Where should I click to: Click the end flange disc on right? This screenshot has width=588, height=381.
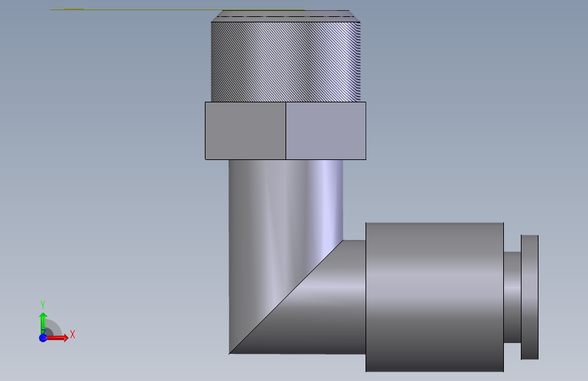click(x=530, y=297)
